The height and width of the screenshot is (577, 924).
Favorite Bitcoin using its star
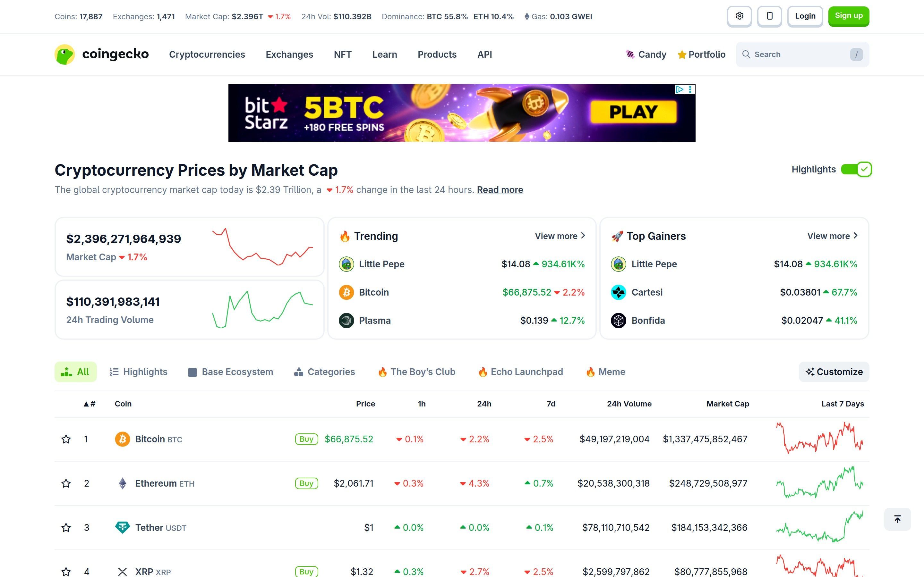(66, 439)
